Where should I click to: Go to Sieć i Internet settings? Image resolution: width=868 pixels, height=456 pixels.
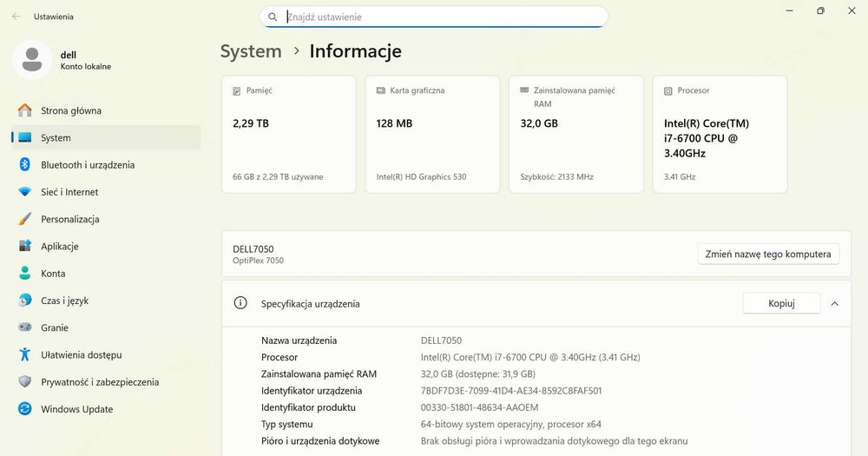pyautogui.click(x=105, y=192)
